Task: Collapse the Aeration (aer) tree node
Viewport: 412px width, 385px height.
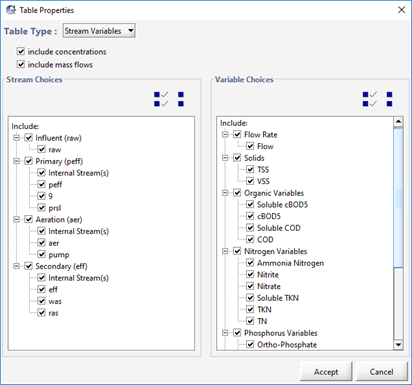Action: click(x=16, y=219)
